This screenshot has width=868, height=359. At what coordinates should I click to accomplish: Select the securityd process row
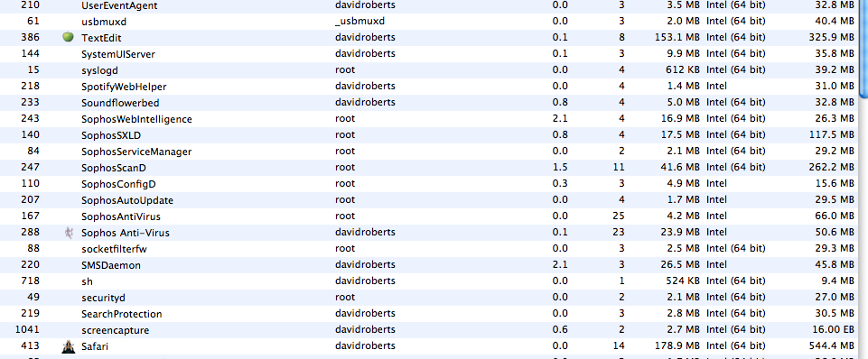point(429,298)
